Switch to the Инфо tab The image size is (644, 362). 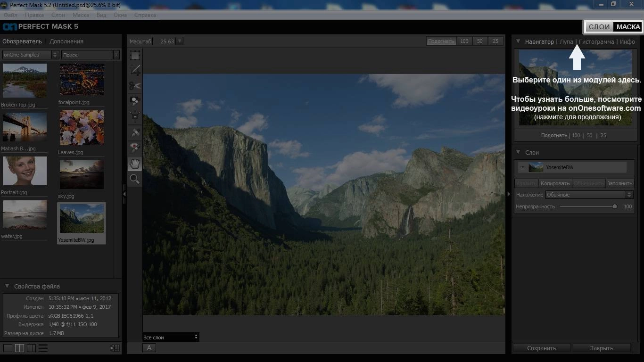point(627,41)
